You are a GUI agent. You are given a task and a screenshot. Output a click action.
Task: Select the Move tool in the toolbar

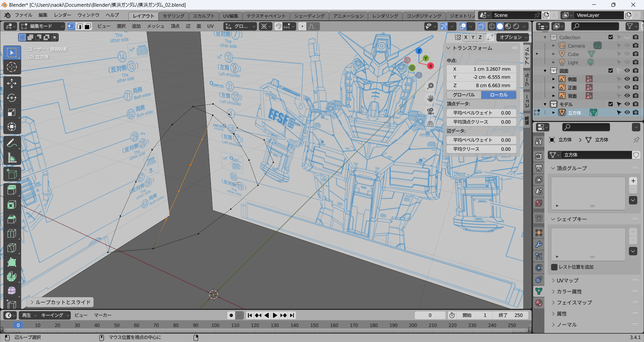[x=12, y=83]
